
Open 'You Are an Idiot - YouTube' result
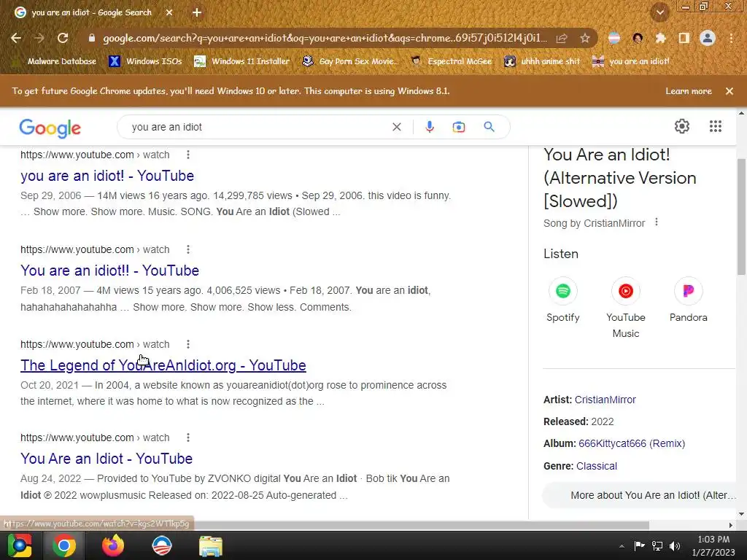tap(107, 459)
